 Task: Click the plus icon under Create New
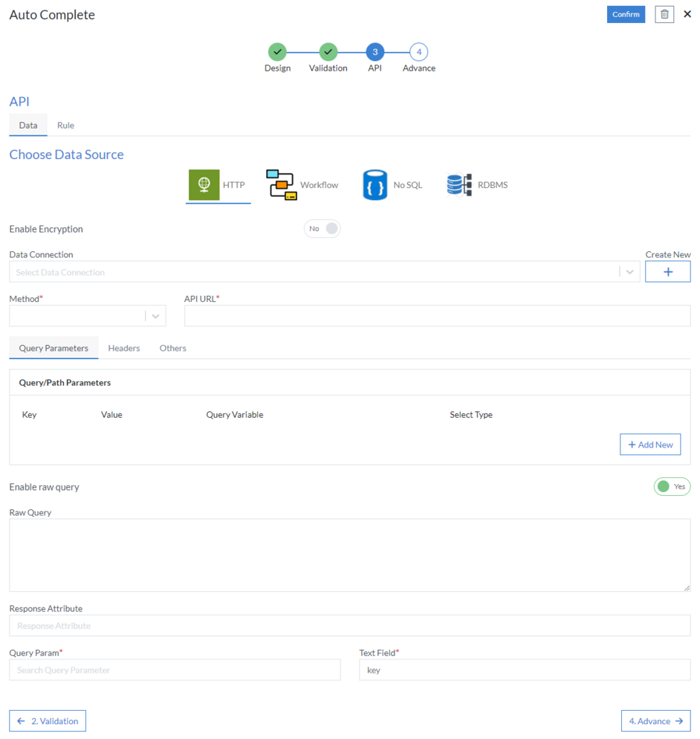[x=667, y=272]
